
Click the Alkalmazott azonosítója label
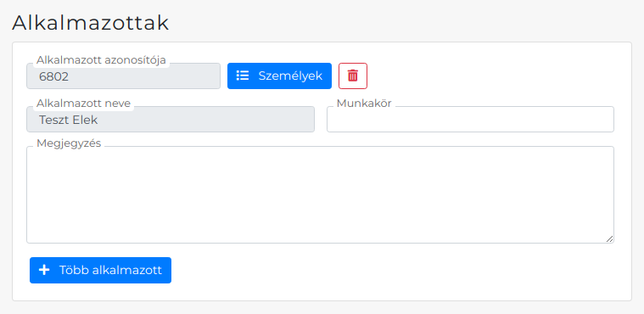[x=101, y=60]
